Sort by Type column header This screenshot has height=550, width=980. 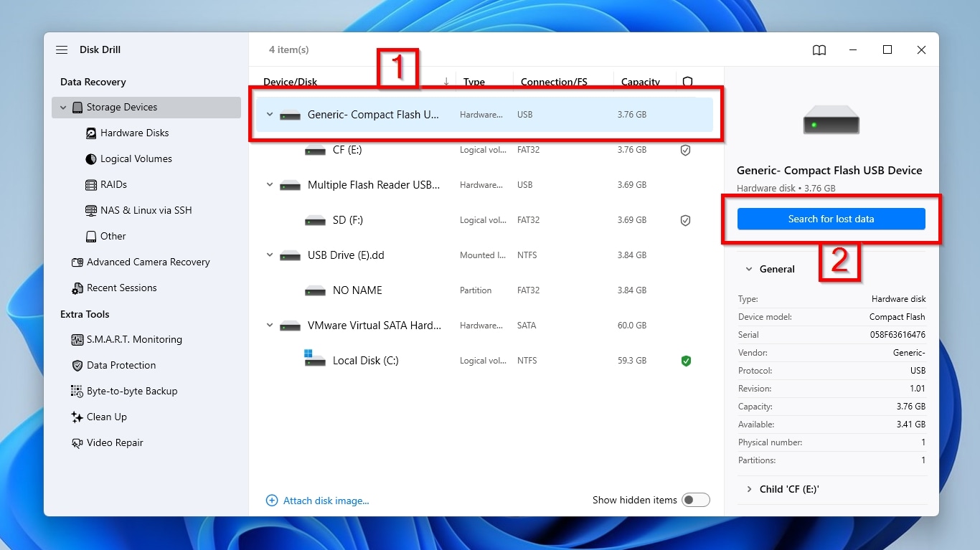click(x=474, y=82)
